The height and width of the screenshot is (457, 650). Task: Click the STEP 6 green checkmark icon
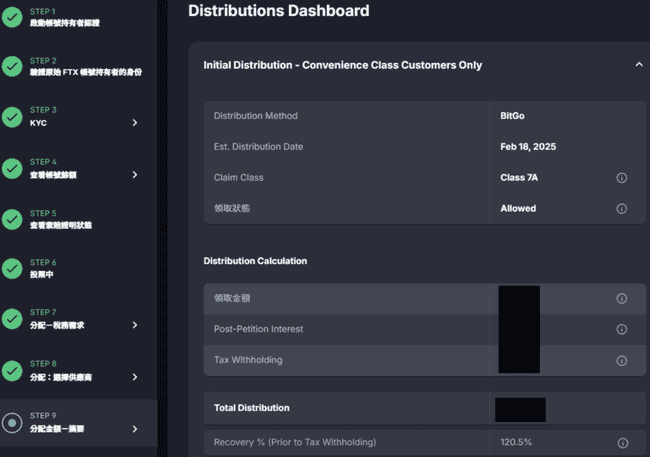(x=12, y=269)
